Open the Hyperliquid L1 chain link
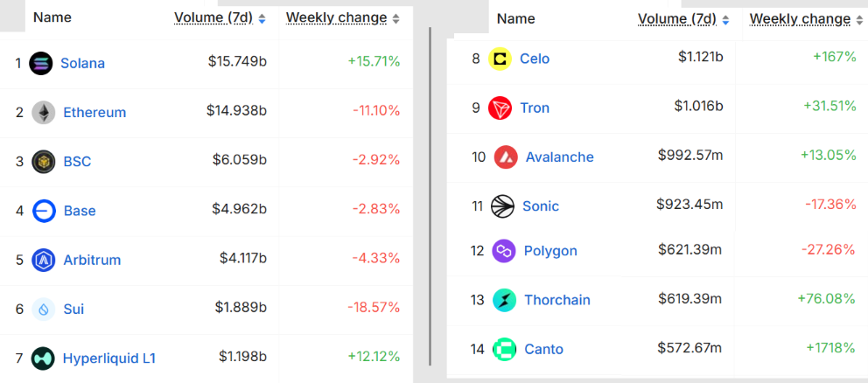Image resolution: width=868 pixels, height=383 pixels. [x=108, y=358]
